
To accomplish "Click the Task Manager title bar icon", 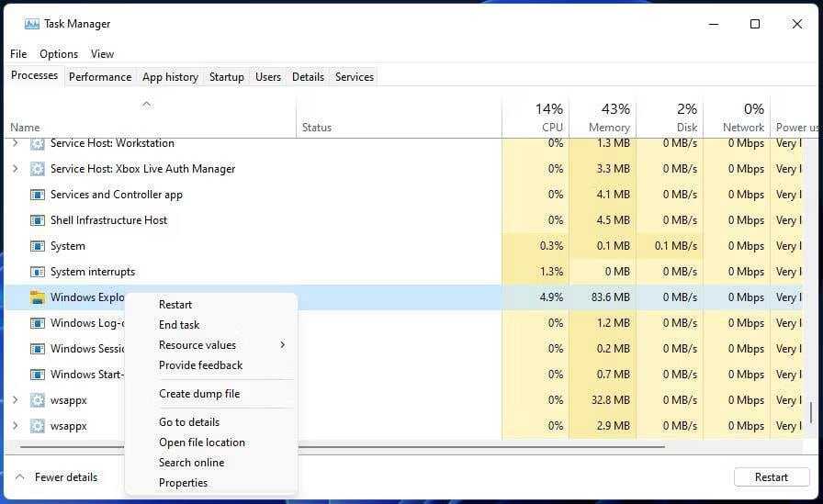I will 31,24.
